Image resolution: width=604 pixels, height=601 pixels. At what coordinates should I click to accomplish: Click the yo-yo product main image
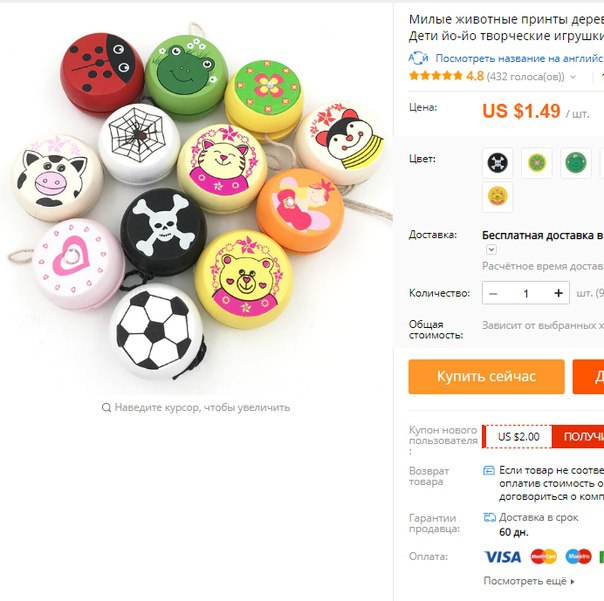coord(196,198)
